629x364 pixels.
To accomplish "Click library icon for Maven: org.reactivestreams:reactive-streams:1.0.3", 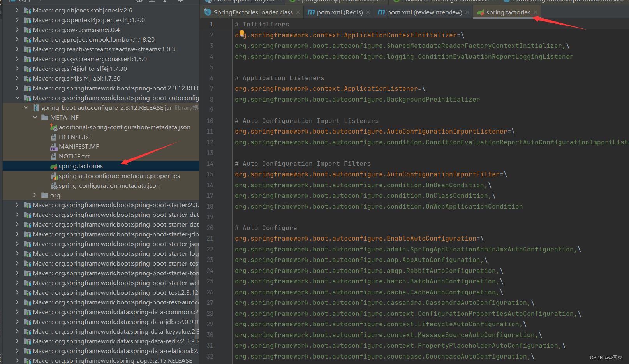I will coord(28,49).
